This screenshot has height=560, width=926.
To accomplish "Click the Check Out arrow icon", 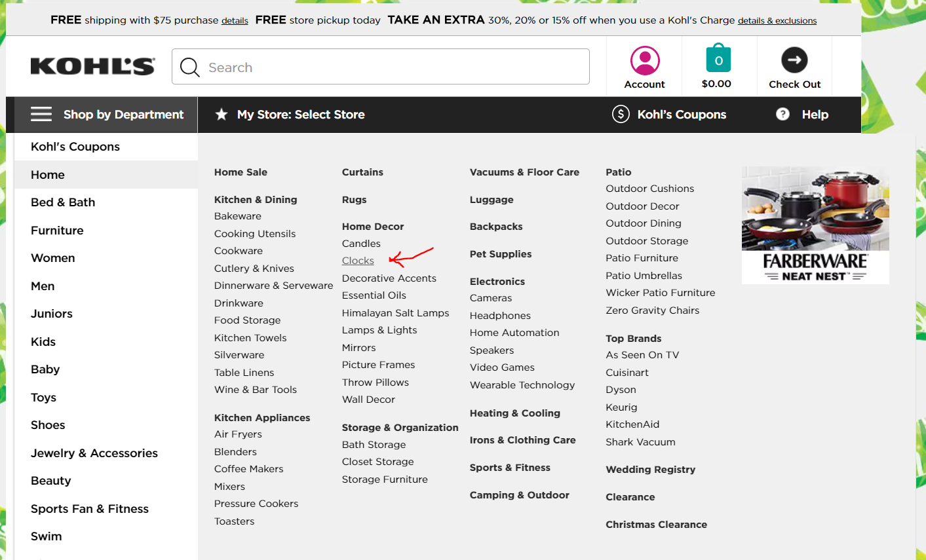I will [x=794, y=60].
